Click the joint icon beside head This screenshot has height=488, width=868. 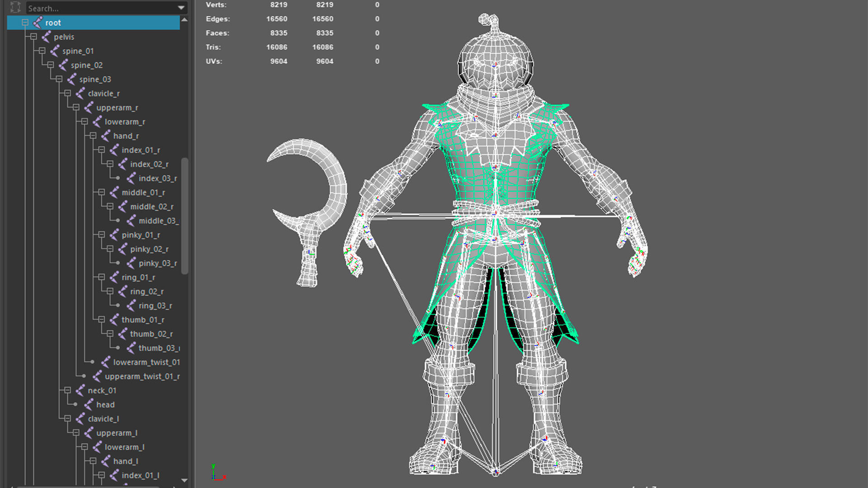(89, 405)
